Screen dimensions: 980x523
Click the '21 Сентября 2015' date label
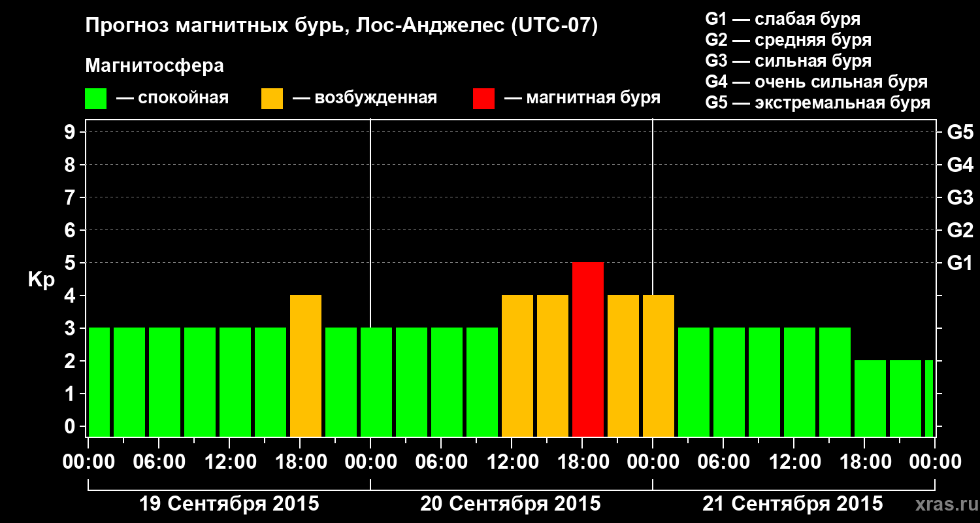tap(792, 504)
